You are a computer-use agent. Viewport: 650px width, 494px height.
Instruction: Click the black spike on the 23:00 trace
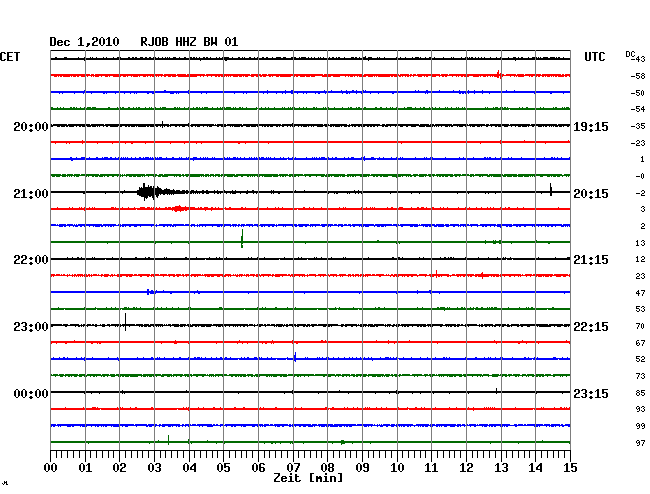click(126, 322)
